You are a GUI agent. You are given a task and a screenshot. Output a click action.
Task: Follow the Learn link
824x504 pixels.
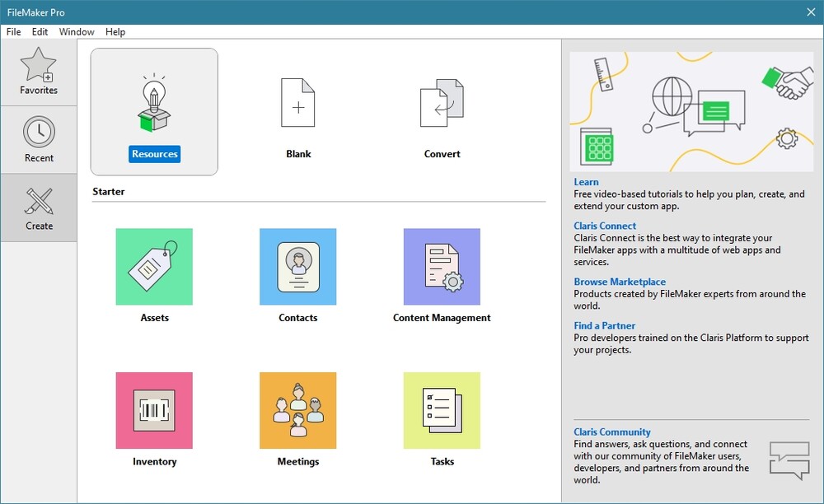[587, 182]
